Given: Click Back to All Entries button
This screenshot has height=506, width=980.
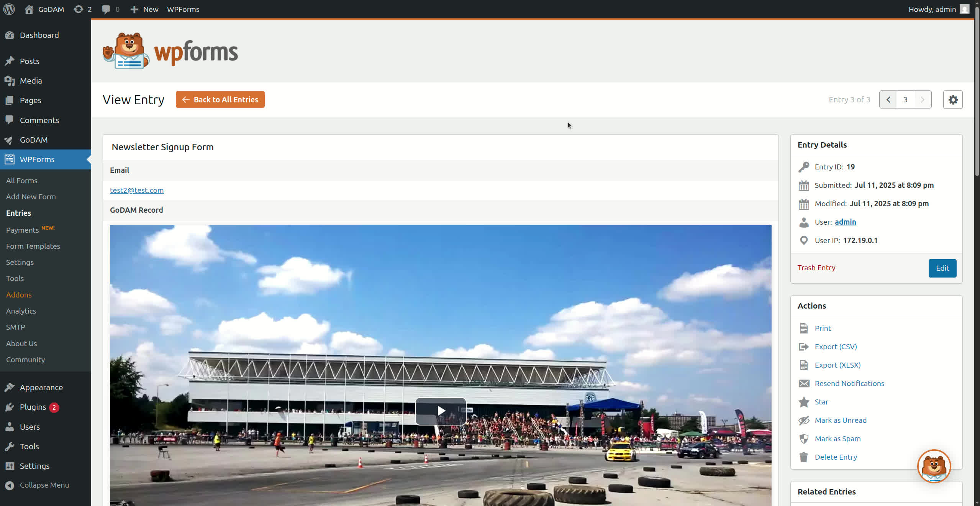Looking at the screenshot, I should click(x=220, y=100).
